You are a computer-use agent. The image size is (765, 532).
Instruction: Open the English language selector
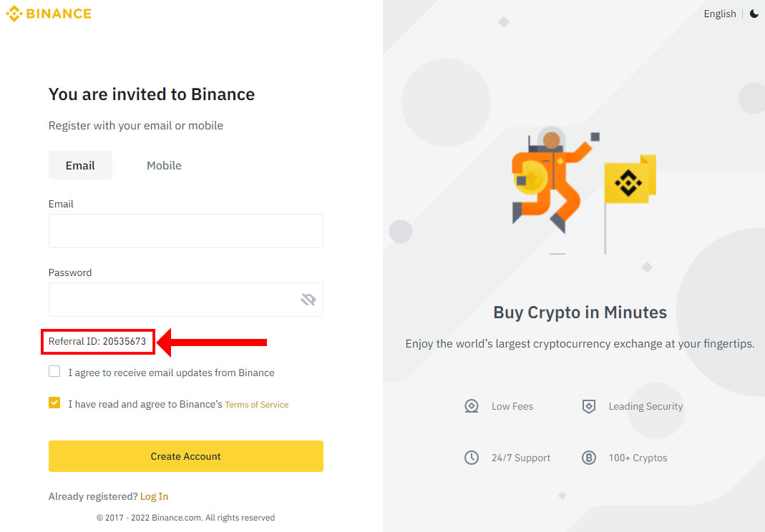tap(719, 13)
